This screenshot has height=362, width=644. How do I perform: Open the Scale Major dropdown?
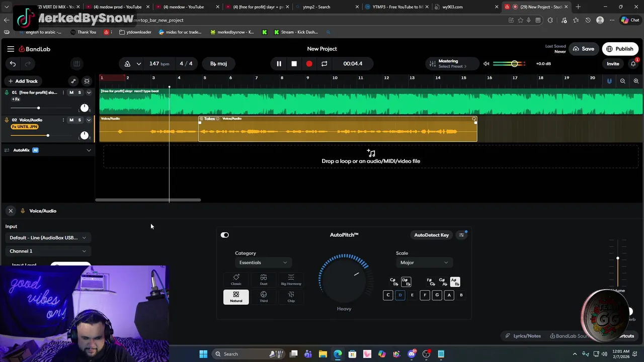(424, 262)
